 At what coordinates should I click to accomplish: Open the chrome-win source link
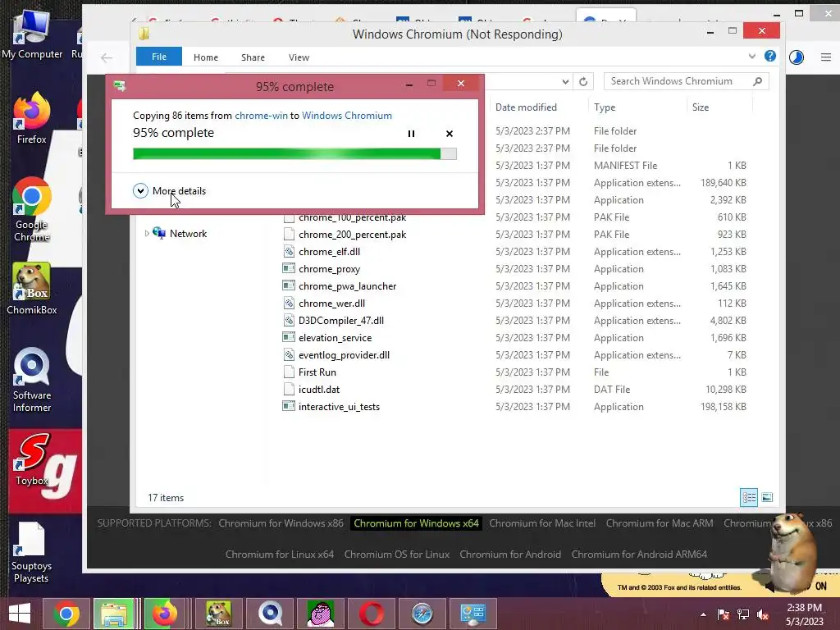click(x=261, y=115)
